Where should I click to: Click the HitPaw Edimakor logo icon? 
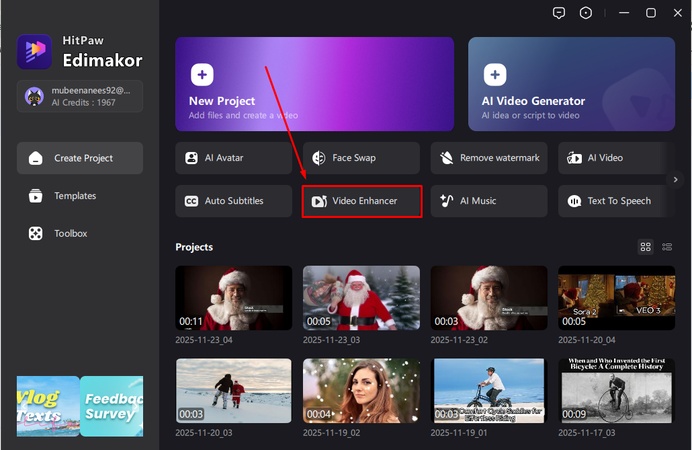click(34, 52)
